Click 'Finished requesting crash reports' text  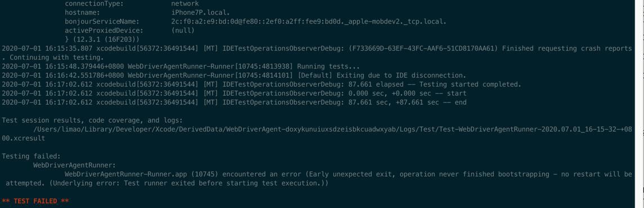point(567,48)
